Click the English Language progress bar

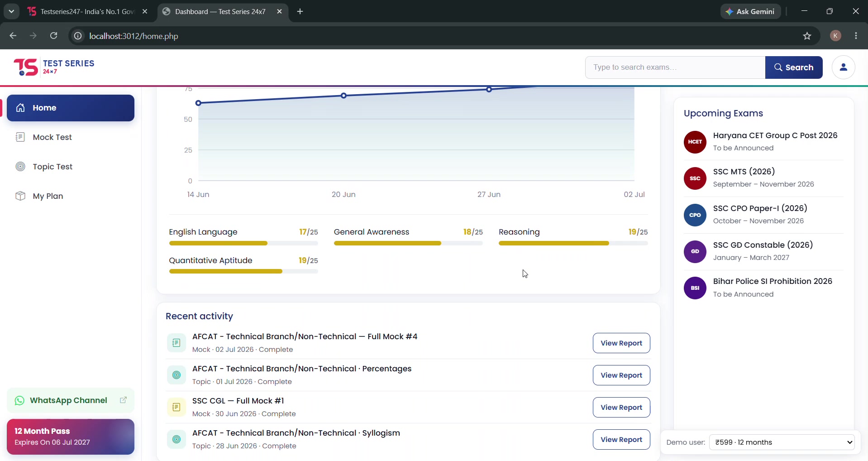tap(243, 243)
